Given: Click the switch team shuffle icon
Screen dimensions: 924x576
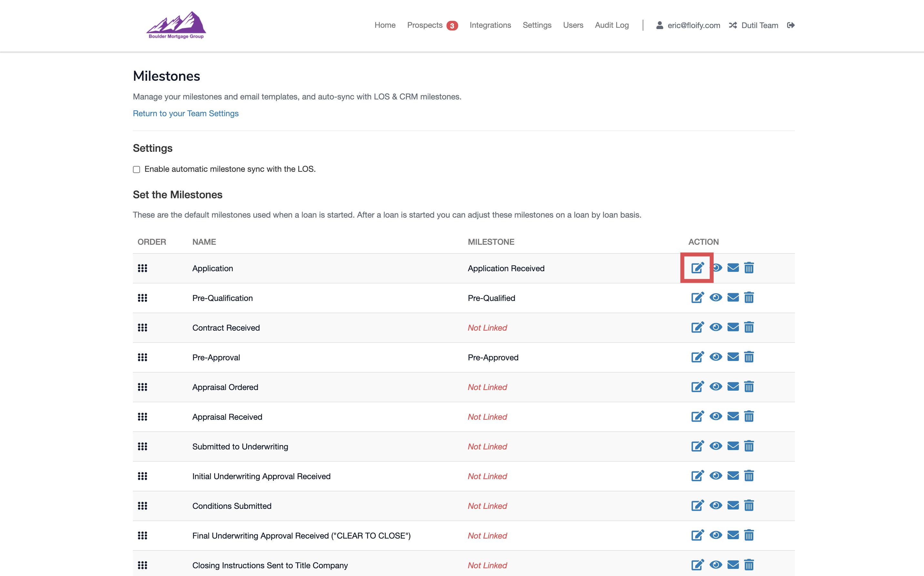Looking at the screenshot, I should tap(733, 25).
